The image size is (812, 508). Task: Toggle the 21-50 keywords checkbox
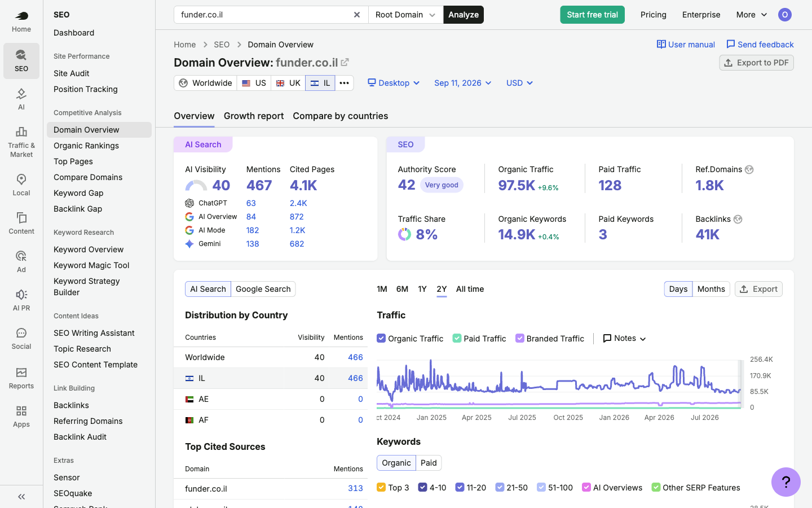tap(500, 488)
